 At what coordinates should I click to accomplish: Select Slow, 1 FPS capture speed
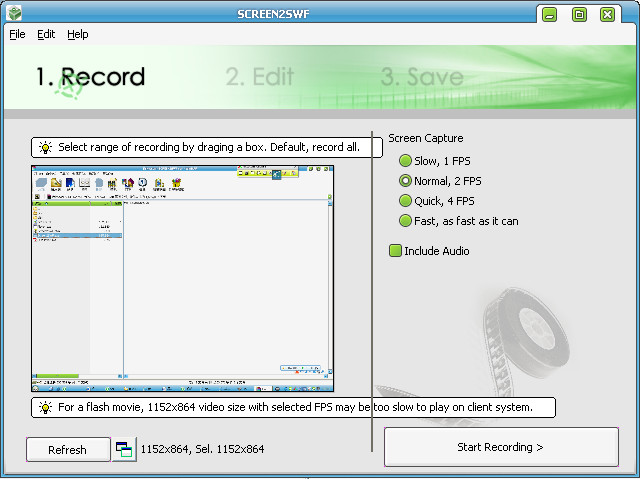pos(435,161)
